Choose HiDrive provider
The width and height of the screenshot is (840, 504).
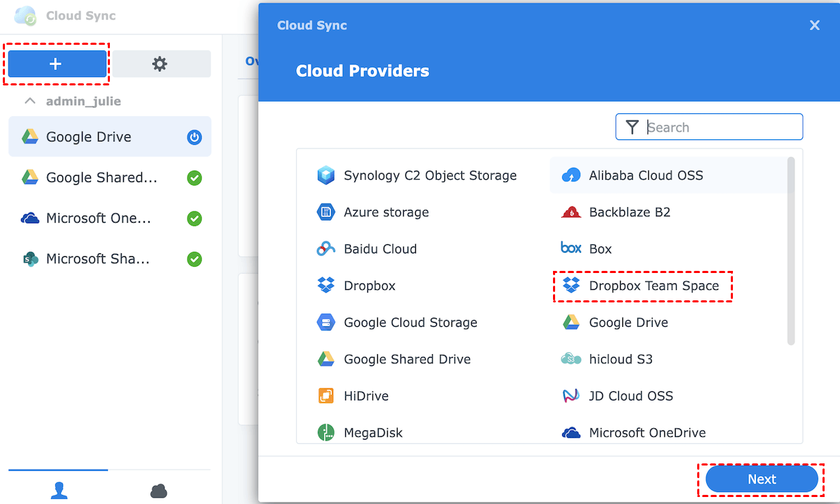tap(365, 396)
